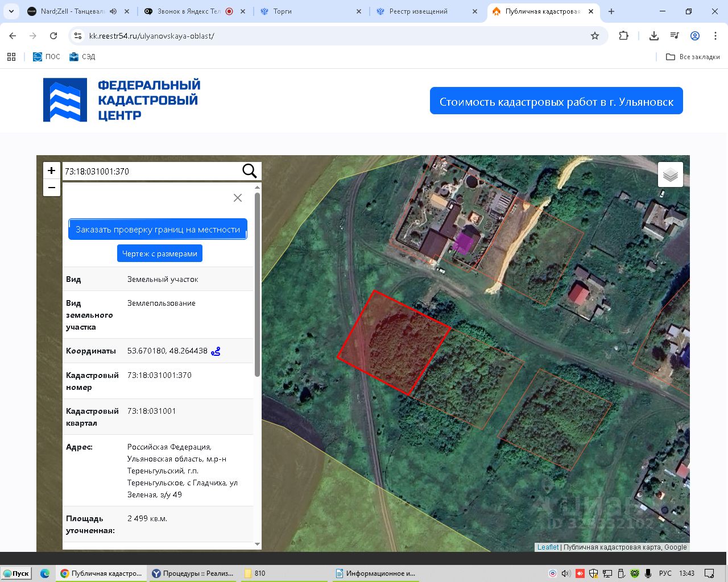Image resolution: width=728 pixels, height=582 pixels.
Task: Switch to the Торги tab
Action: click(x=307, y=11)
